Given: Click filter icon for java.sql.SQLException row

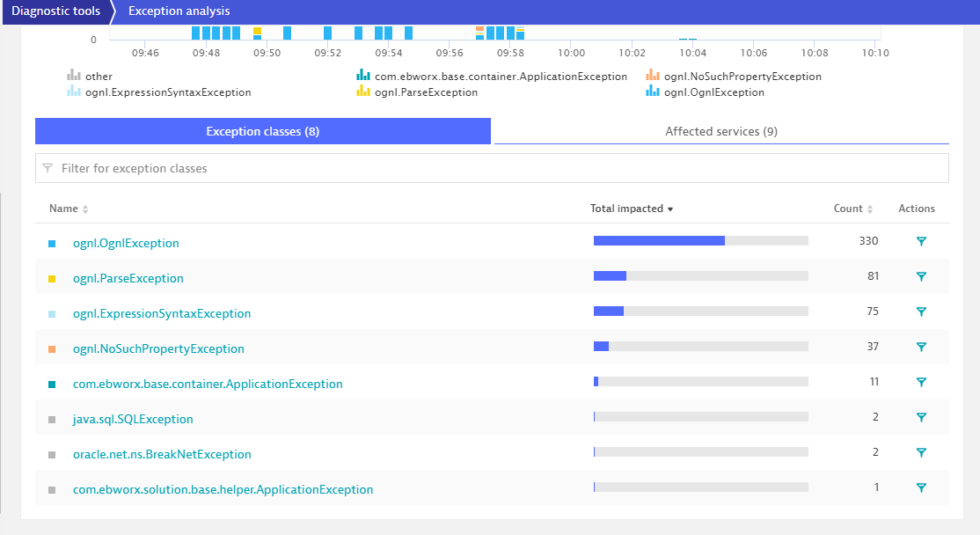Looking at the screenshot, I should pos(921,418).
